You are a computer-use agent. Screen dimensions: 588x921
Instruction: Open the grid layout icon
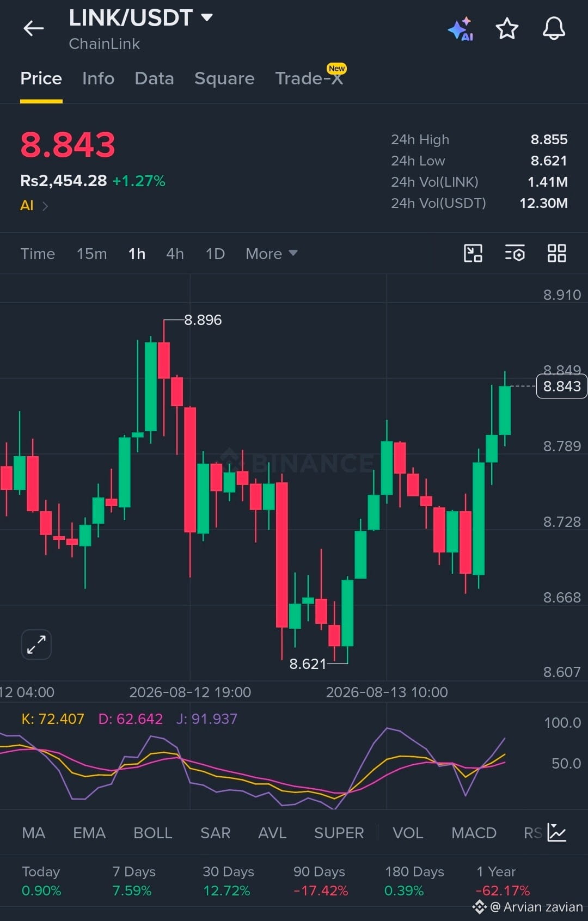pyautogui.click(x=556, y=253)
